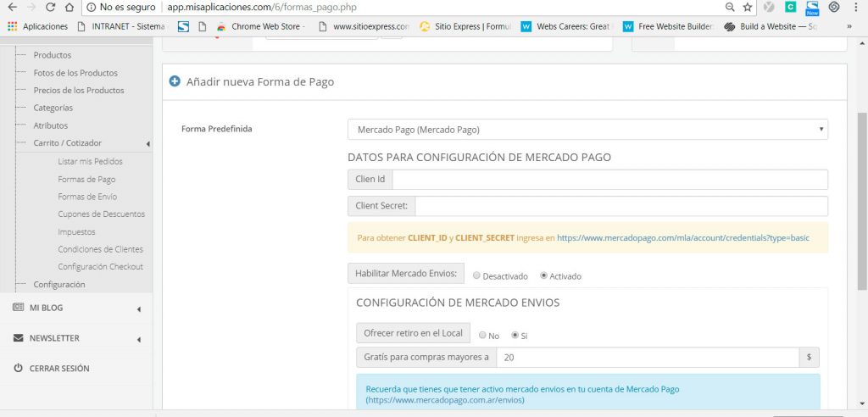This screenshot has width=868, height=417.
Task: Open Precios de los Productos
Action: click(x=79, y=90)
